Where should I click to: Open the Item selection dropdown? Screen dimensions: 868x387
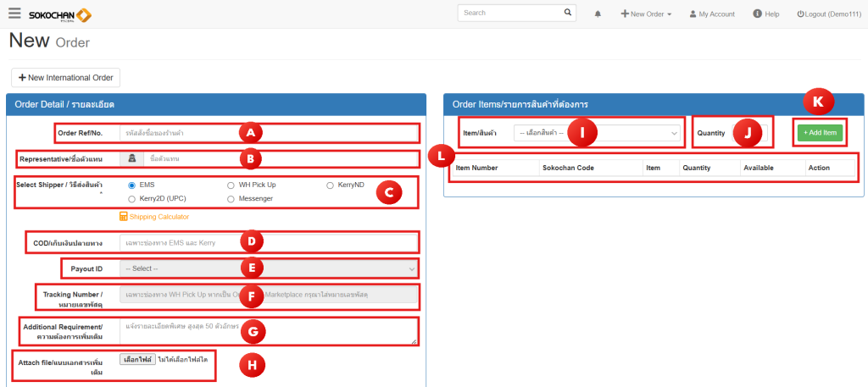point(596,133)
